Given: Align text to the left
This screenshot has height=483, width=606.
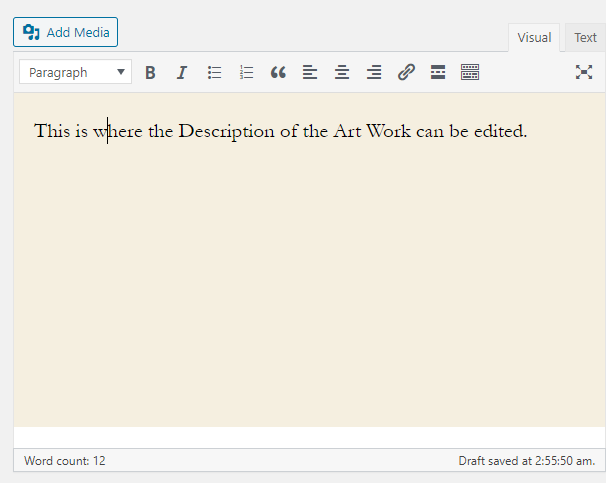Looking at the screenshot, I should point(310,72).
